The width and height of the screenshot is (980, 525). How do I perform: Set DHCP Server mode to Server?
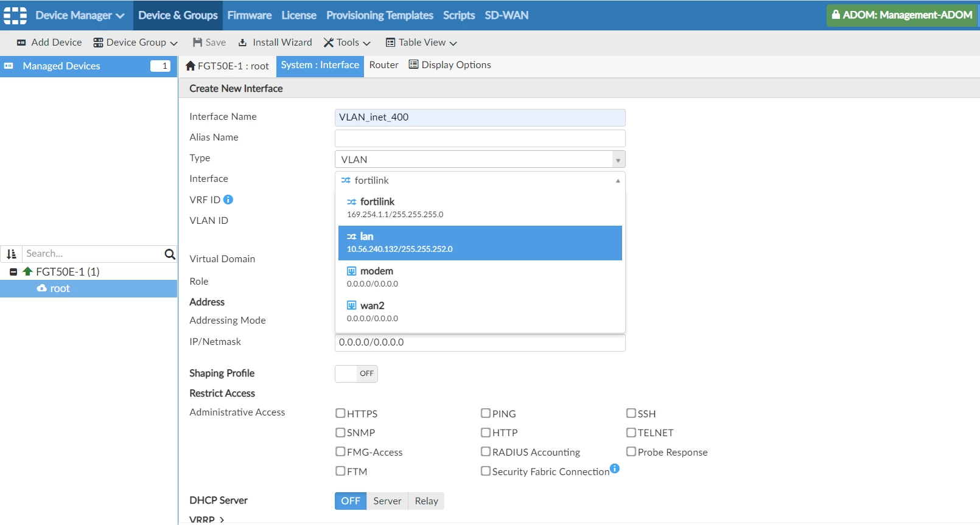[387, 501]
